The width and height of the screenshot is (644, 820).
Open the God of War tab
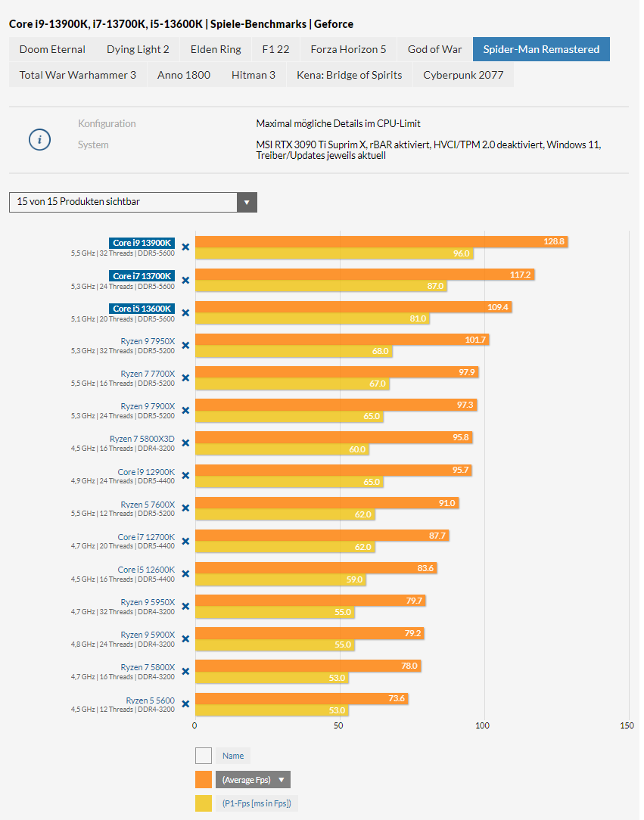(x=434, y=49)
